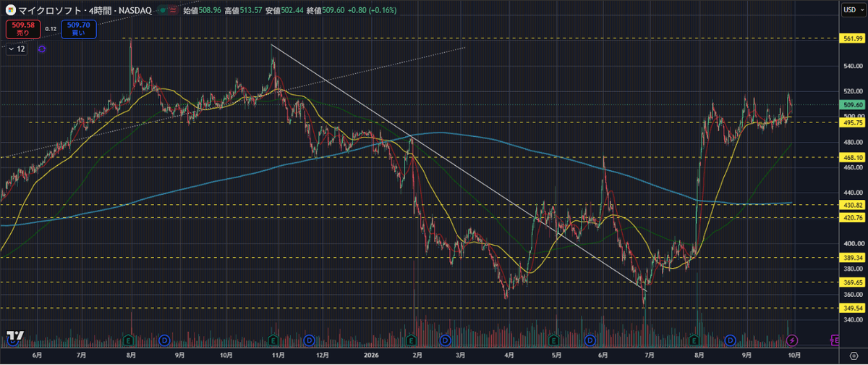Click the Microsoft logo beside the symbol name
This screenshot has height=365, width=868.
(11, 11)
